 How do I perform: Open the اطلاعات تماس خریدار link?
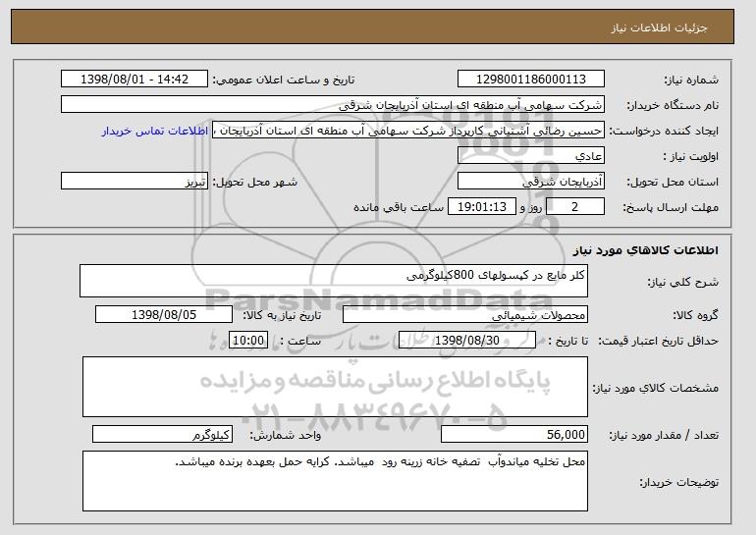click(x=155, y=131)
